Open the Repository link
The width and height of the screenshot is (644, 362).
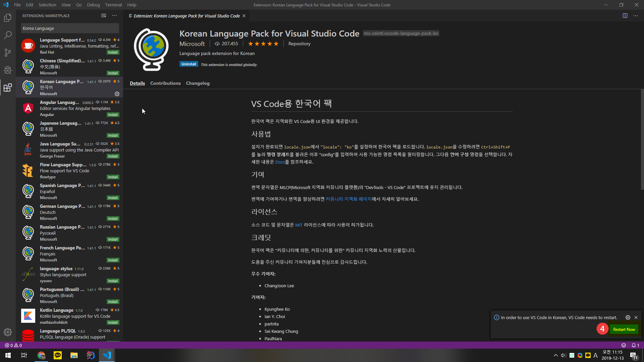click(x=299, y=44)
